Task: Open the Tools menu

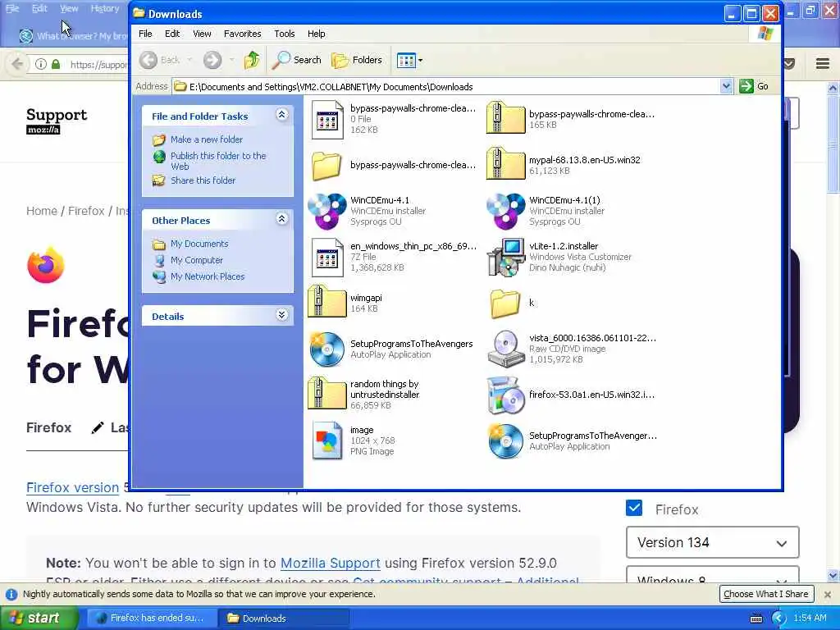Action: (285, 34)
